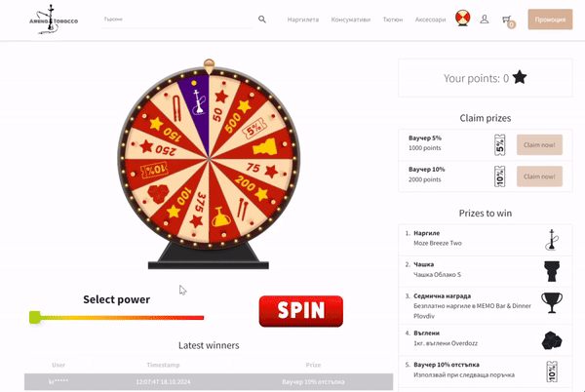Click the search magnifier icon
The width and height of the screenshot is (585, 392).
click(x=262, y=20)
